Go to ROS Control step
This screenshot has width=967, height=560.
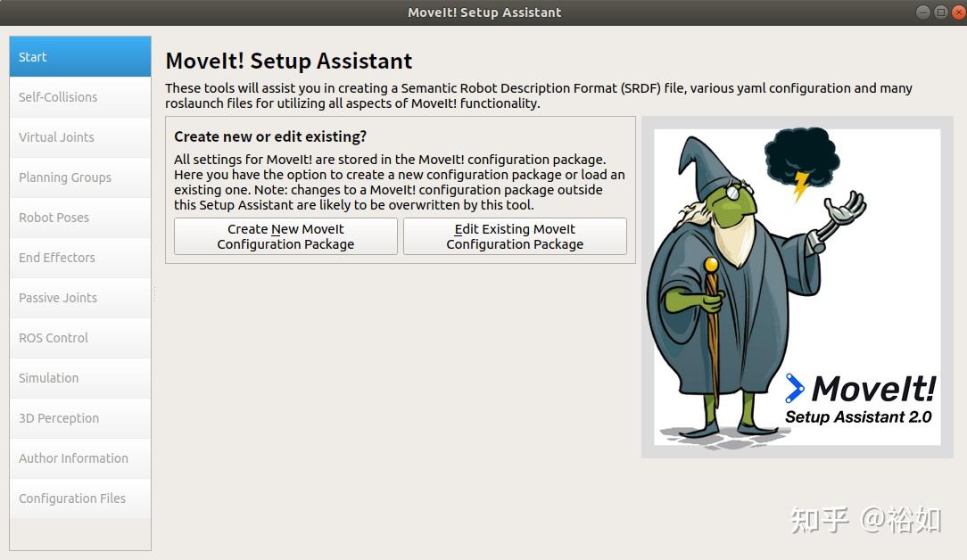pyautogui.click(x=79, y=338)
